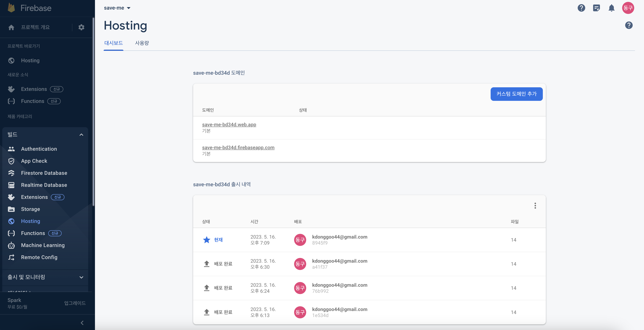This screenshot has width=644, height=330.
Task: Click the 오후 7:09 timestamp
Action: [x=260, y=243]
